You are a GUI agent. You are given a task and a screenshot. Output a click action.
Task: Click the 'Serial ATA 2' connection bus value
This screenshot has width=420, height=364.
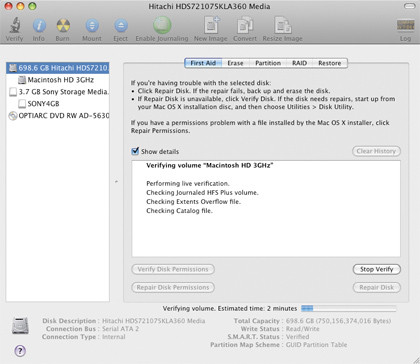[x=120, y=329]
